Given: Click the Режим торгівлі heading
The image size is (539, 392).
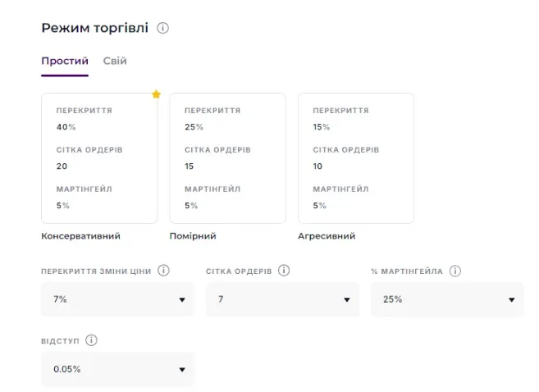Looking at the screenshot, I should tap(94, 29).
